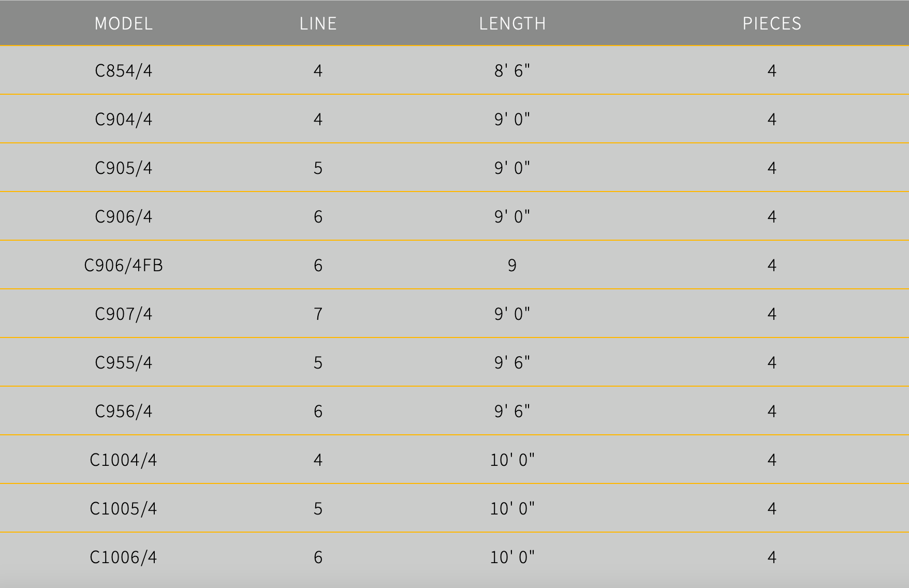Image resolution: width=909 pixels, height=588 pixels.
Task: Select the C904/4 model cell
Action: tap(124, 119)
